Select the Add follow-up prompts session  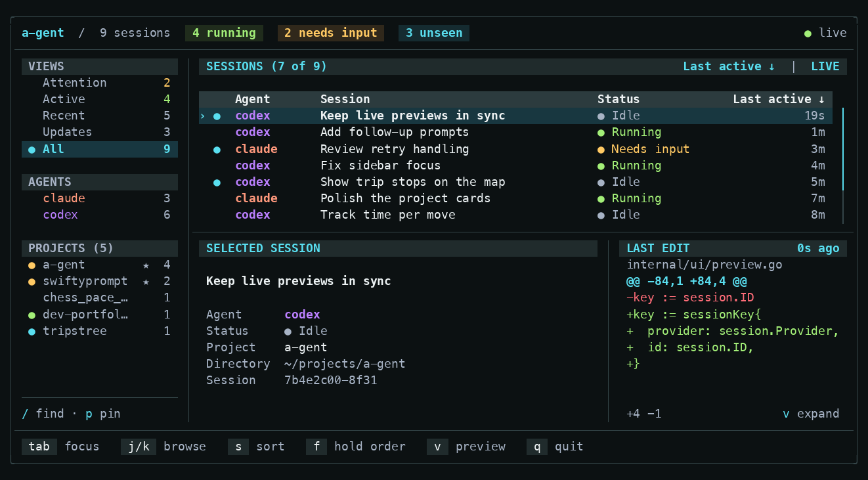[x=515, y=132]
